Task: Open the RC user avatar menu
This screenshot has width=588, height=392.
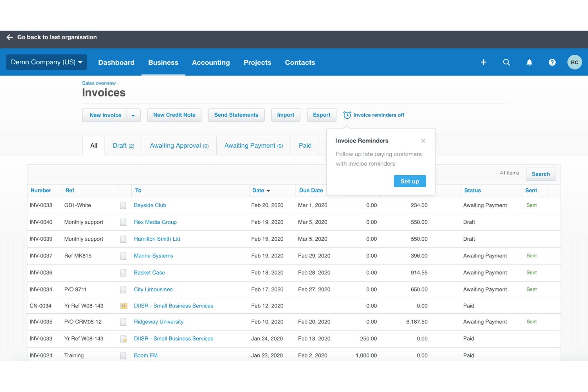Action: 574,62
